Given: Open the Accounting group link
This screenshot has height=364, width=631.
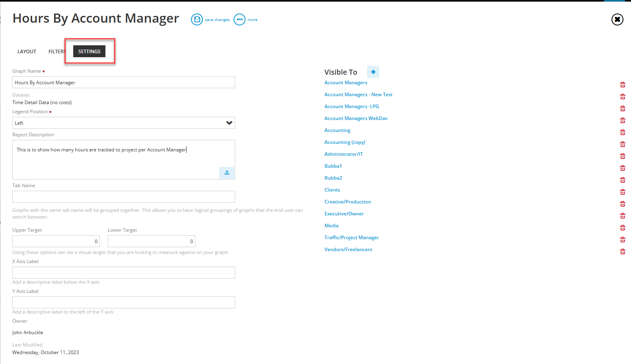Looking at the screenshot, I should [337, 130].
